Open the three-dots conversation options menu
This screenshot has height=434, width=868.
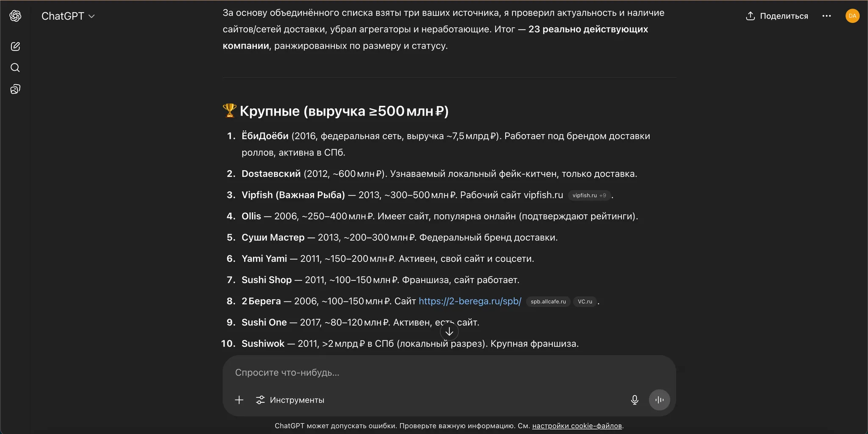point(826,16)
